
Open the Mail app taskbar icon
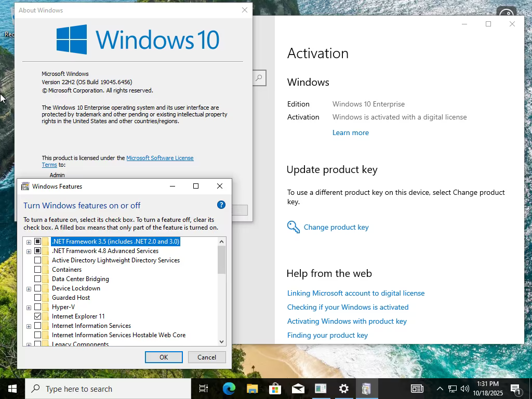pos(298,389)
